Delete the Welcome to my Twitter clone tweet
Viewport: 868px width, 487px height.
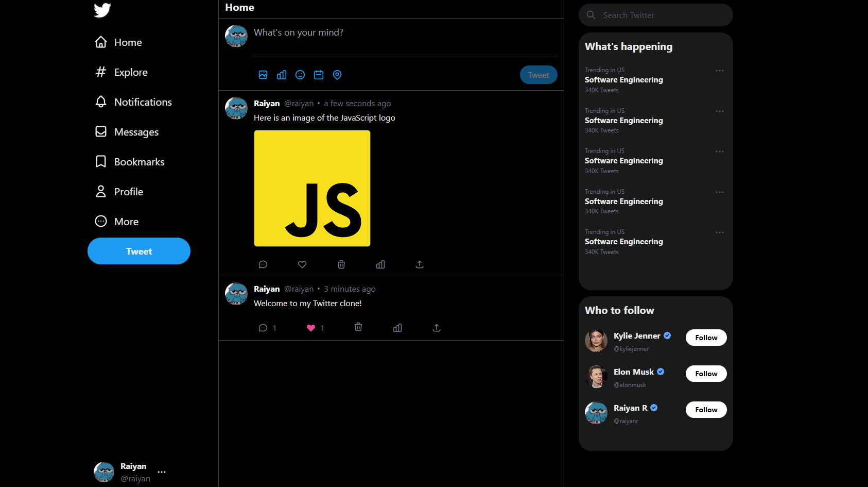point(358,327)
